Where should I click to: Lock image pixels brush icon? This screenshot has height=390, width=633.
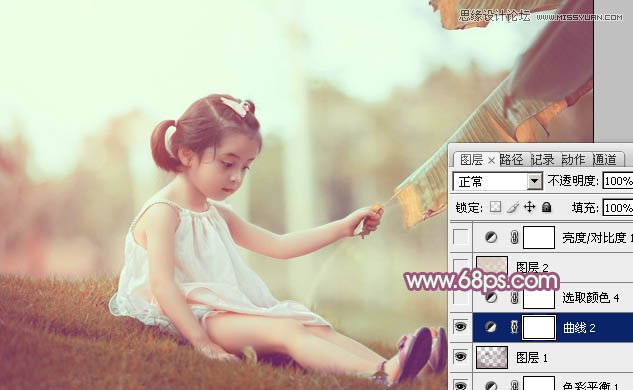[x=513, y=207]
